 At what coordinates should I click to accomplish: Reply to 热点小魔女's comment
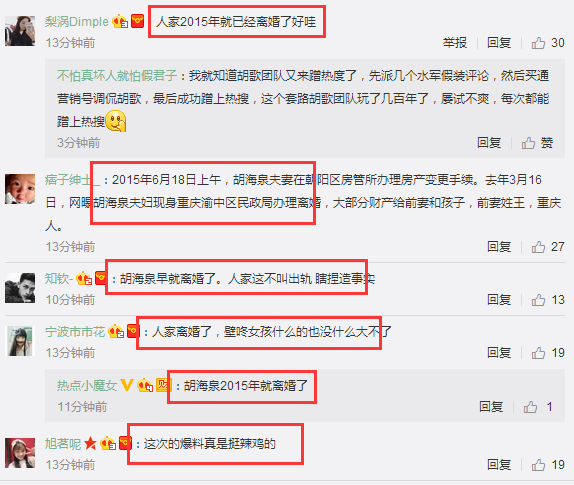[491, 407]
